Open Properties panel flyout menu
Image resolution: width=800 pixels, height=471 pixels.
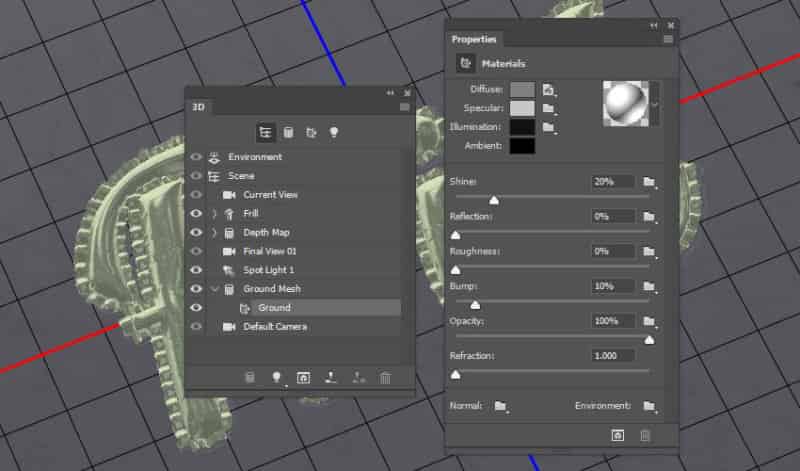[x=668, y=39]
